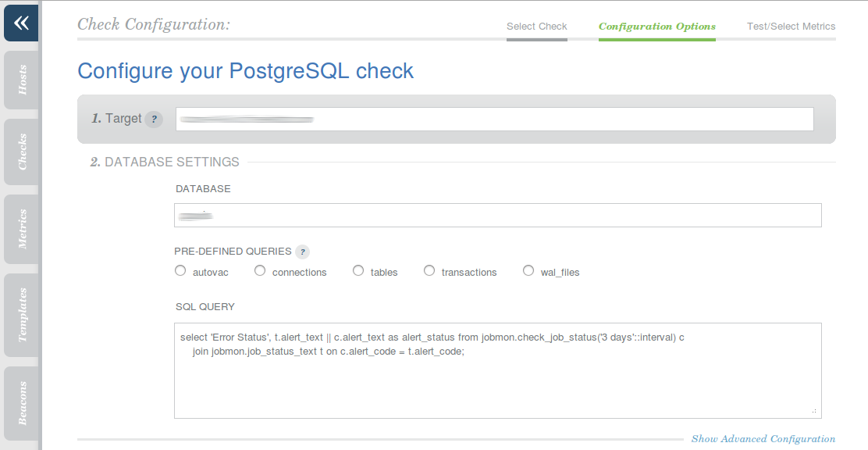
Task: Select the connections pre-defined query
Action: (x=259, y=270)
